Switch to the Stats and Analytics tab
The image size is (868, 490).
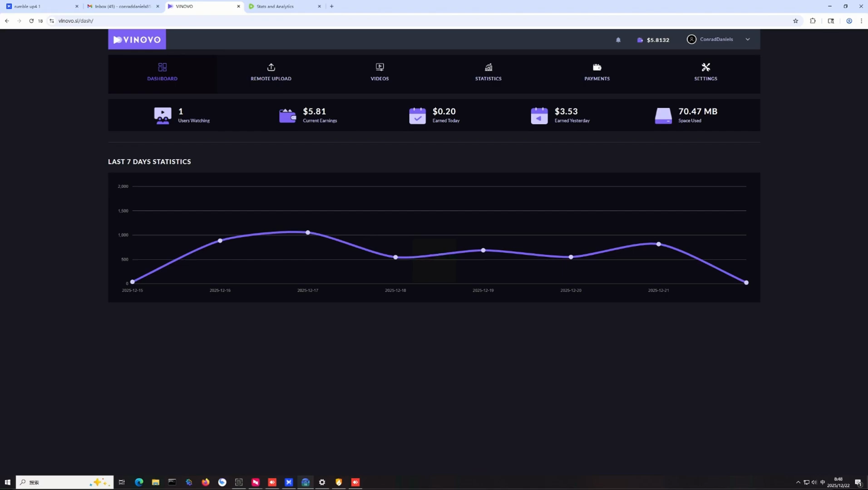coord(285,6)
